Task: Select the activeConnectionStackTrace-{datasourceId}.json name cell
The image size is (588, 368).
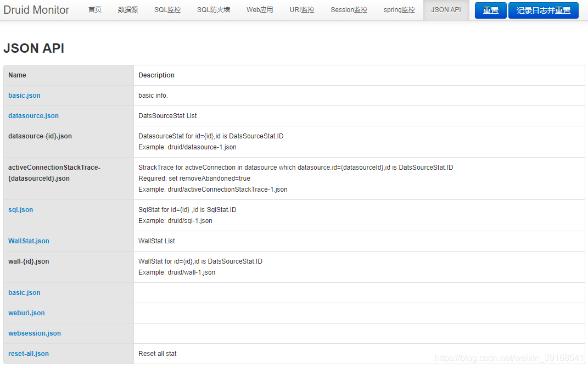Action: [x=69, y=178]
